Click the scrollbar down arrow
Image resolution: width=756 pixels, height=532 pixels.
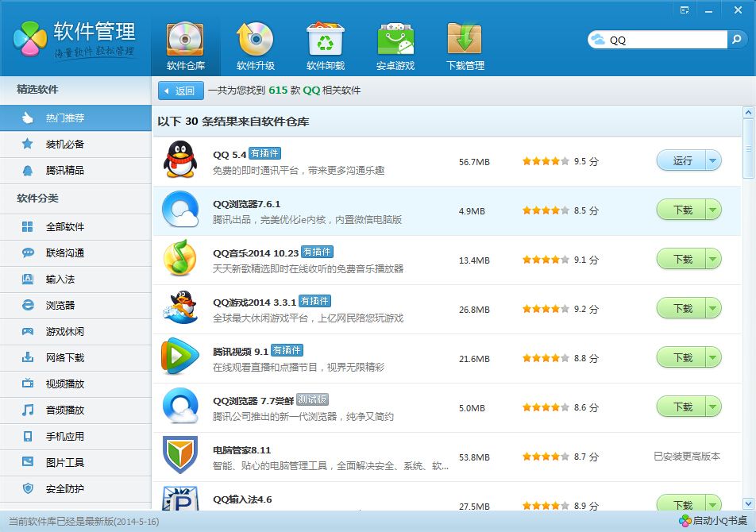tap(748, 503)
